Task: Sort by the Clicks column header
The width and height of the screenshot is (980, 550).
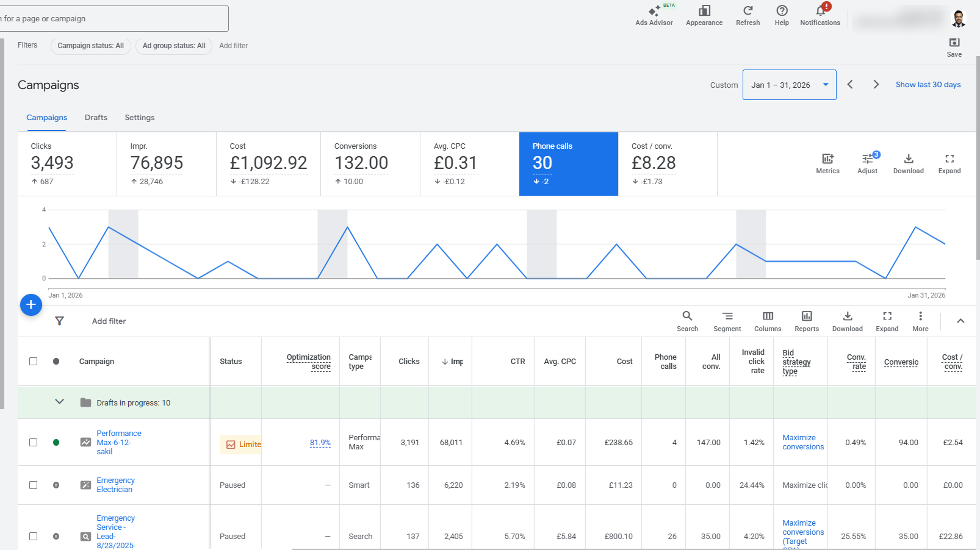Action: pyautogui.click(x=409, y=362)
